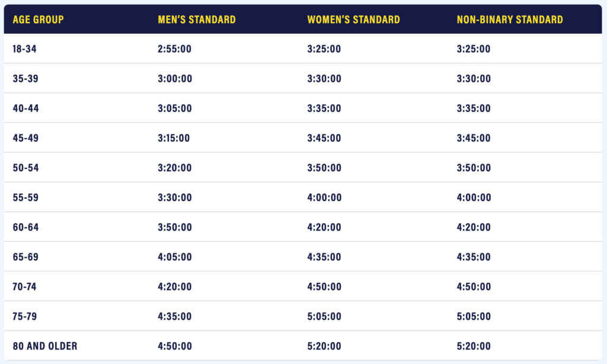Click the NON-BINARY STANDARD column header
Screen dimensions: 607x364
510,20
